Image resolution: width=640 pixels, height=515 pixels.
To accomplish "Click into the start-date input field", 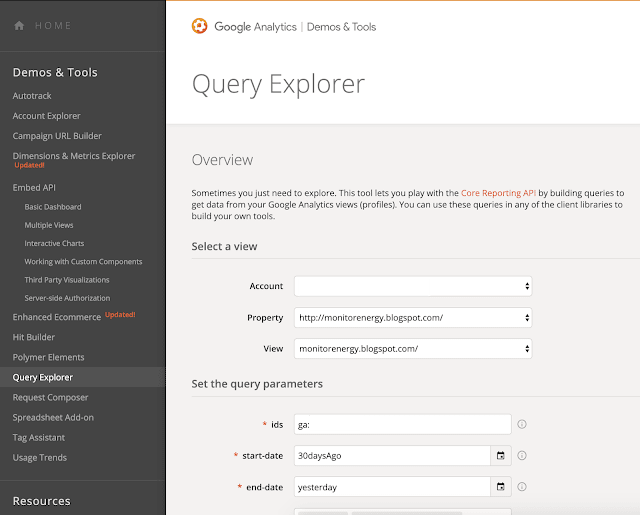I will [392, 455].
